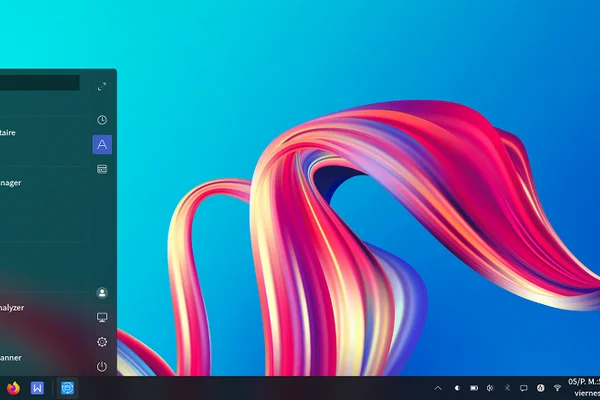
Task: Open the blue highlighted dock app icon
Action: coord(68,388)
